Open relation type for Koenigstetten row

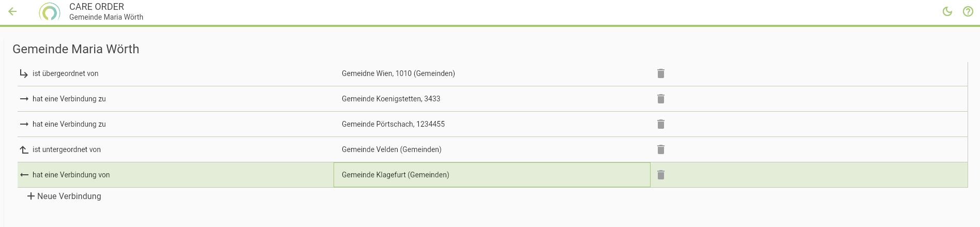pos(69,99)
